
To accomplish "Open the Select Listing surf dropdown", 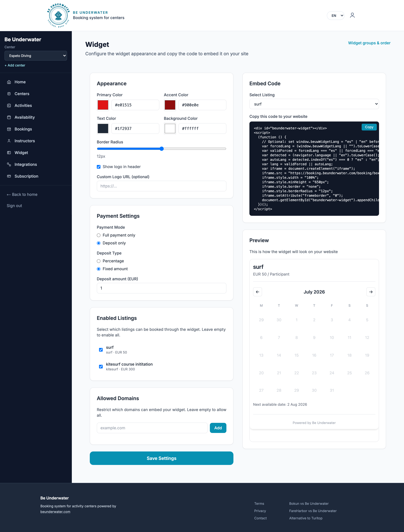I will click(x=314, y=104).
